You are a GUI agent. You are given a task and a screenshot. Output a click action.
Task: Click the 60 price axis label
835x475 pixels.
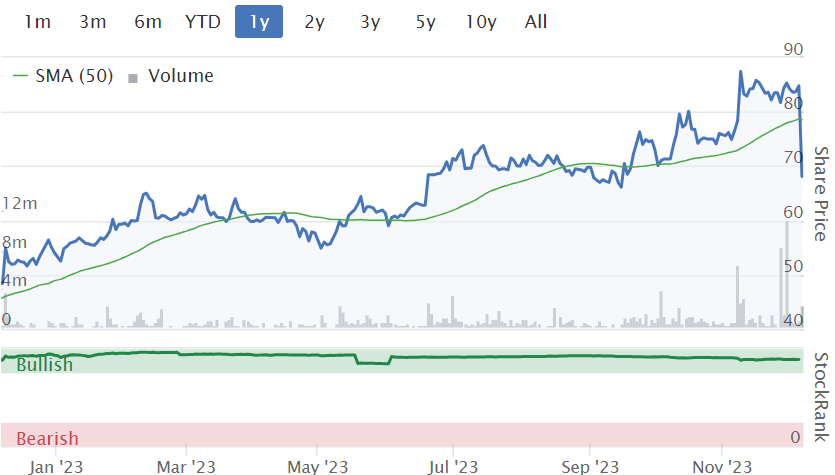(x=793, y=212)
